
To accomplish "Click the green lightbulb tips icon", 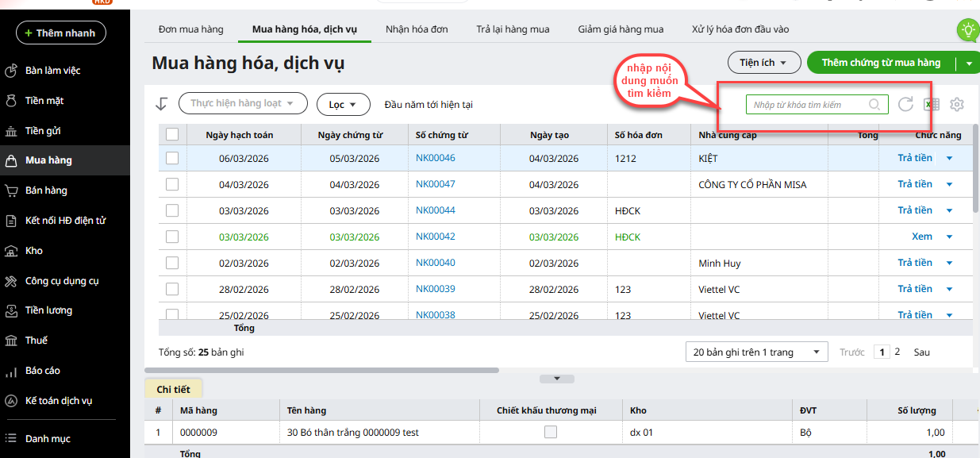I will pyautogui.click(x=967, y=31).
